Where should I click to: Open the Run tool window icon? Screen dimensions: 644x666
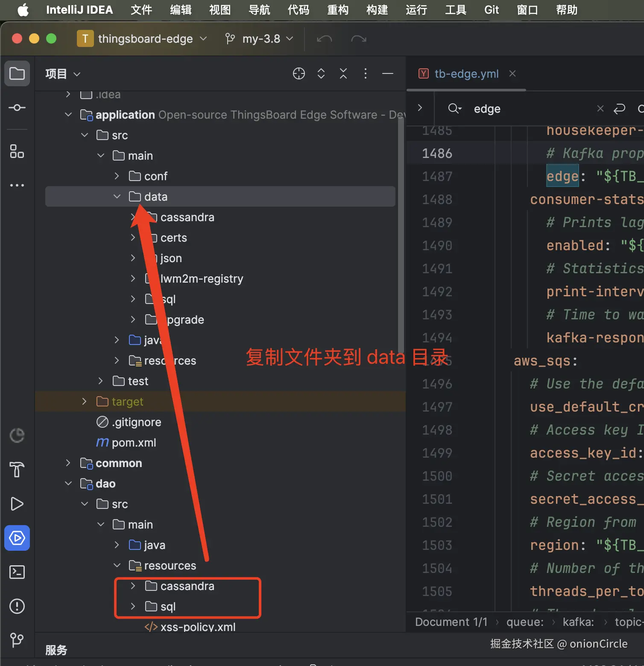17,504
